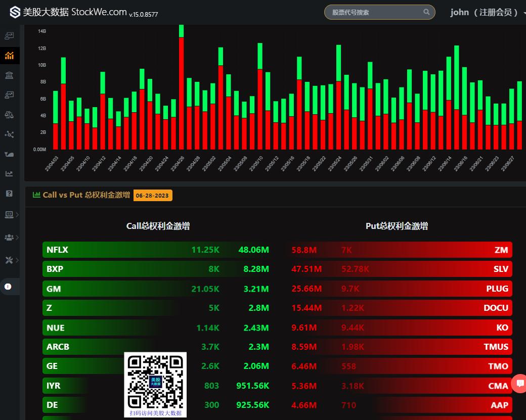526x420 pixels.
Task: Click the QR code image
Action: 155,385
